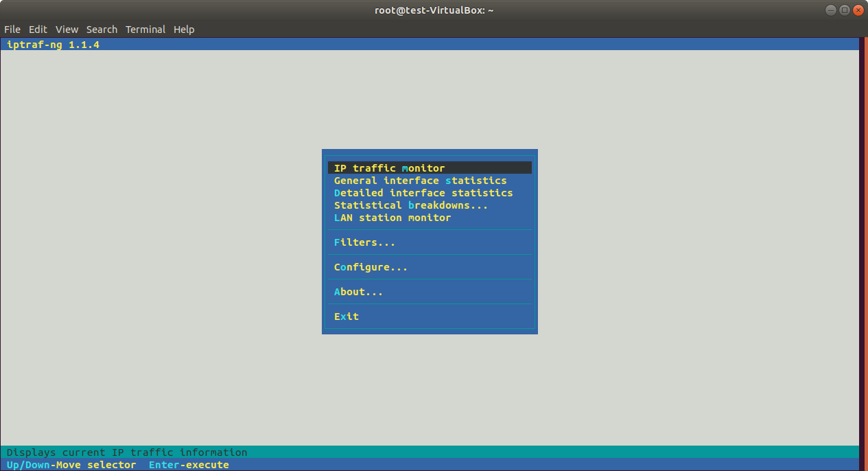Image resolution: width=868 pixels, height=471 pixels.
Task: Close the terminal window
Action: point(858,10)
